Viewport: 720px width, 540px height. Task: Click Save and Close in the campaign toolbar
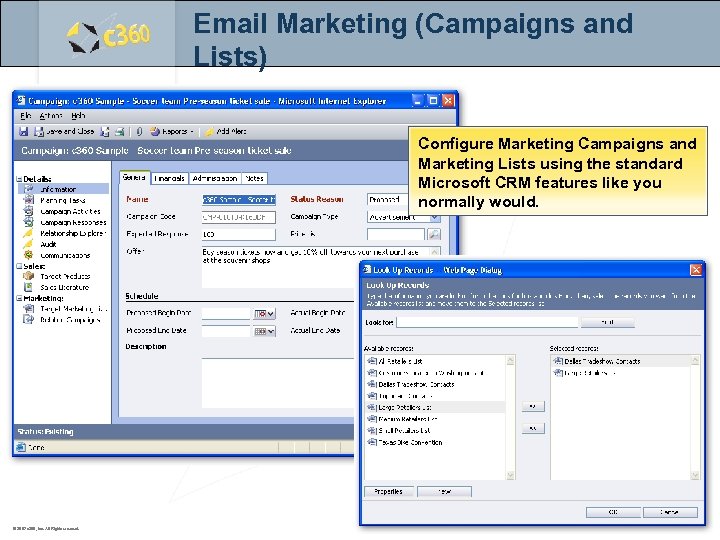point(64,132)
